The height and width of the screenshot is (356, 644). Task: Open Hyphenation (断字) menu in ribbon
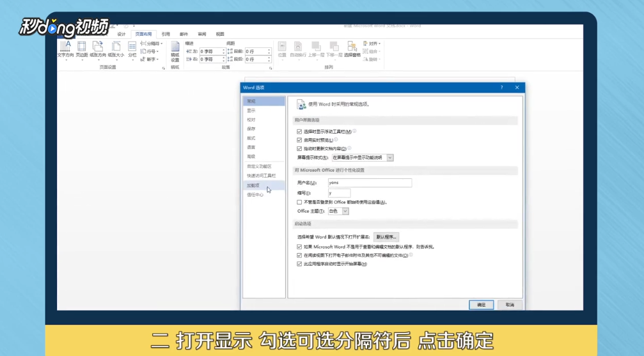pyautogui.click(x=150, y=59)
